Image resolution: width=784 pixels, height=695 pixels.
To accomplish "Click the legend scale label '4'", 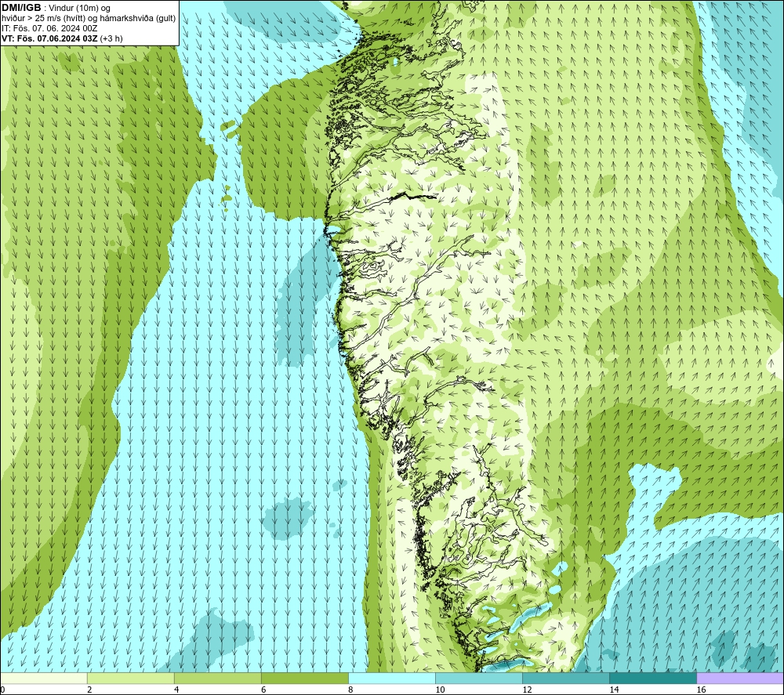I will pos(176,690).
